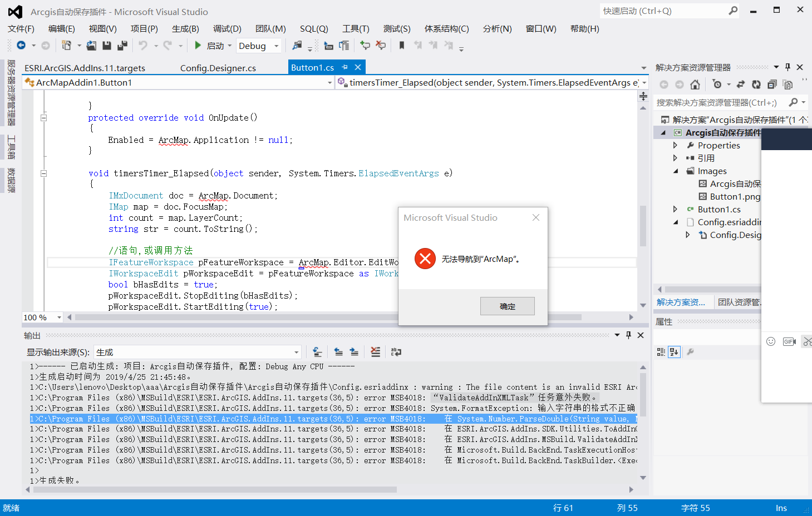Viewport: 812px width, 516px height.
Task: Open the 调试(D) menu
Action: 227,29
